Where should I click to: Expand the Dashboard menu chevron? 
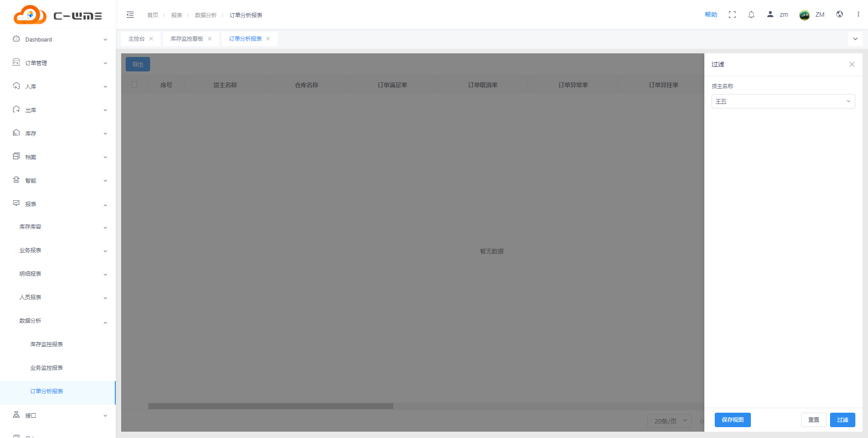click(105, 40)
